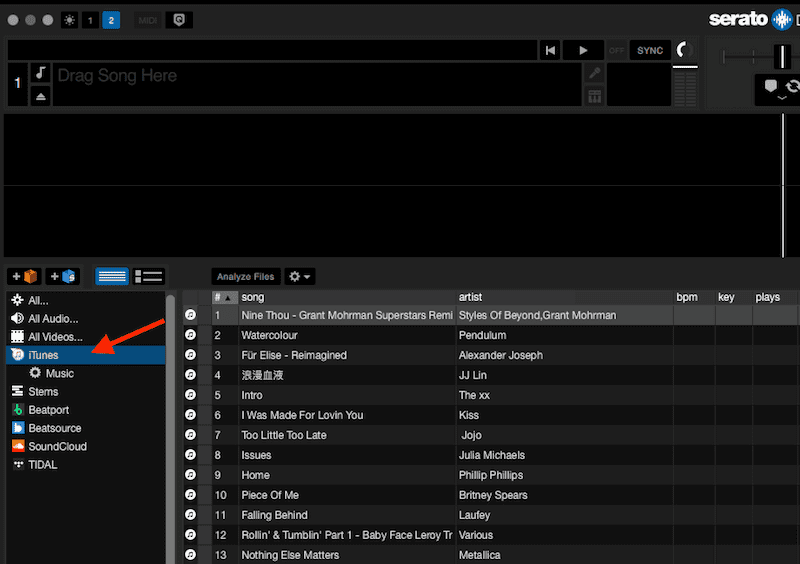Open the library settings gear dropdown
The image size is (800, 564).
(x=299, y=277)
